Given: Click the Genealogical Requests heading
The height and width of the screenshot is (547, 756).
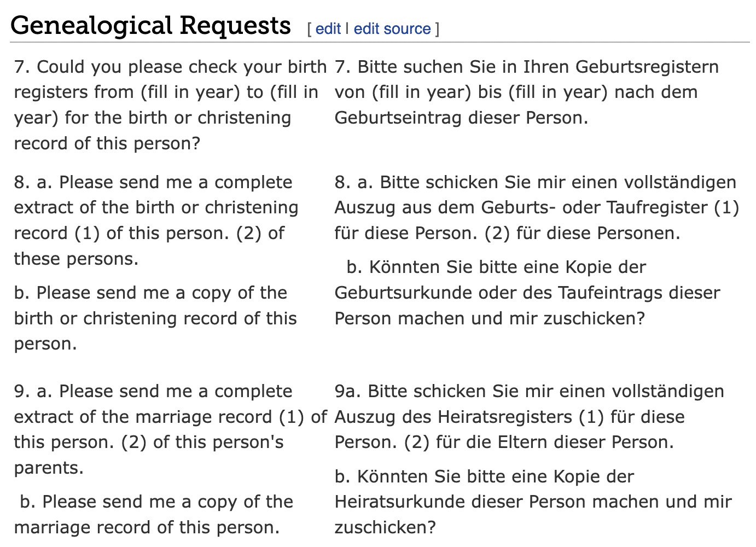Looking at the screenshot, I should (x=150, y=25).
